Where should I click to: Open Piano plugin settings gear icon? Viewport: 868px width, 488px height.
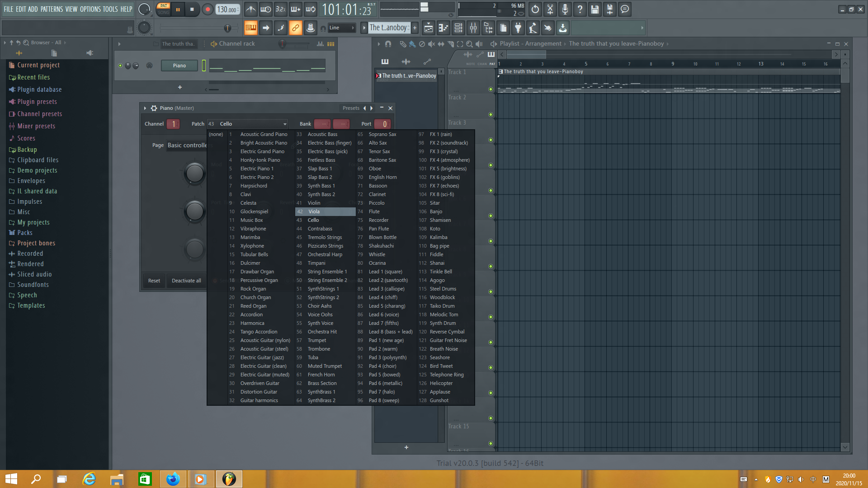point(154,108)
